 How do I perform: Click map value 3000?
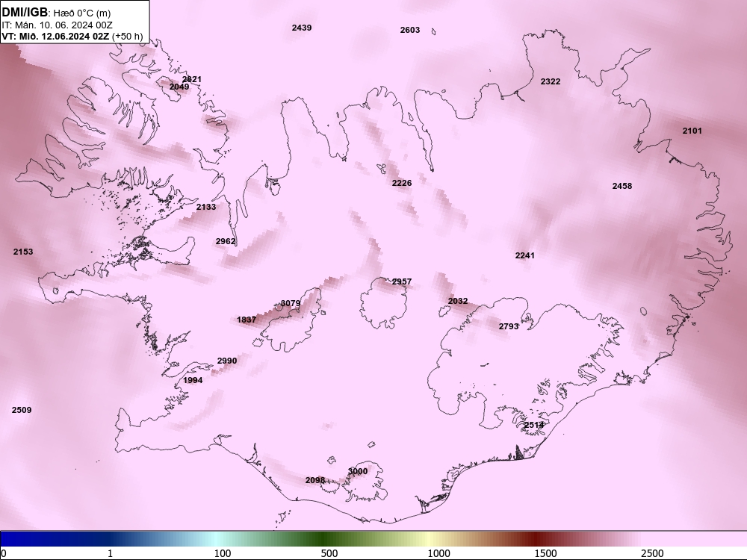pyautogui.click(x=357, y=471)
